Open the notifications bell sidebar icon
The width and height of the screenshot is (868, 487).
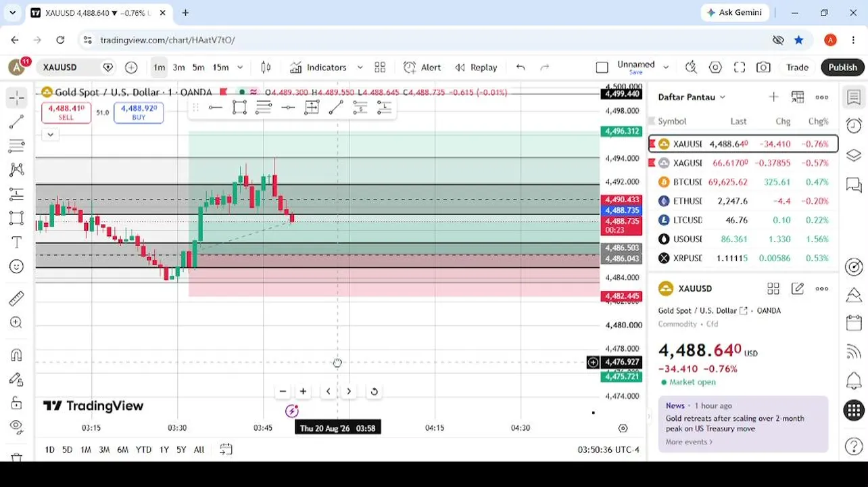tap(854, 380)
